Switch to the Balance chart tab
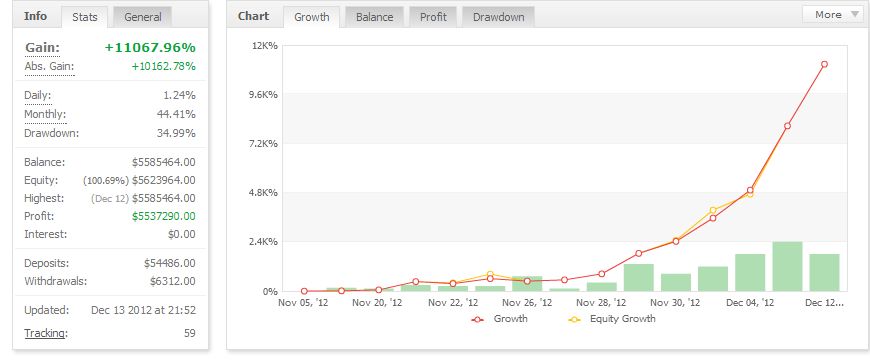This screenshot has height=360, width=870. (x=375, y=17)
